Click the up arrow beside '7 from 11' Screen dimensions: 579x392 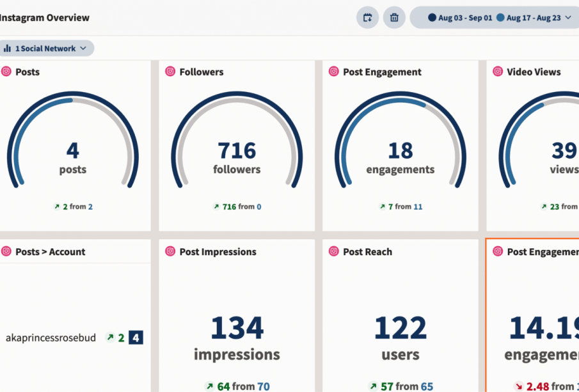pyautogui.click(x=383, y=207)
